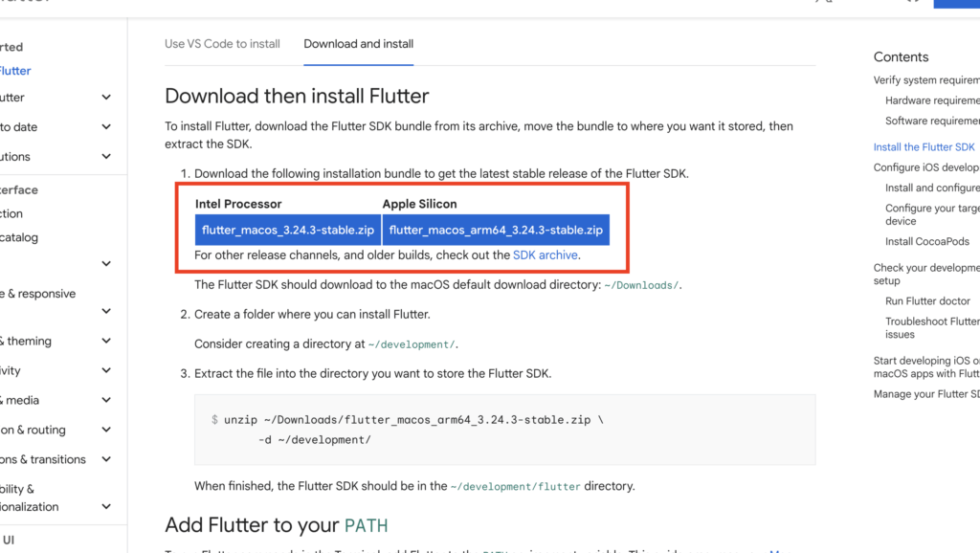
Task: Download the Apple Silicon arm64 stable zip
Action: click(x=496, y=231)
